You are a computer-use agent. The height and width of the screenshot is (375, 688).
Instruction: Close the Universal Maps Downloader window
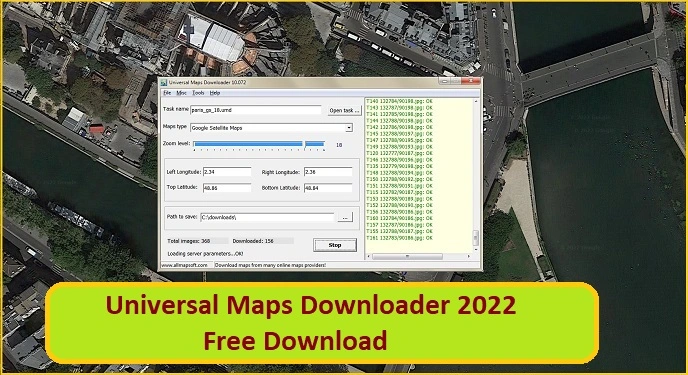[x=471, y=82]
